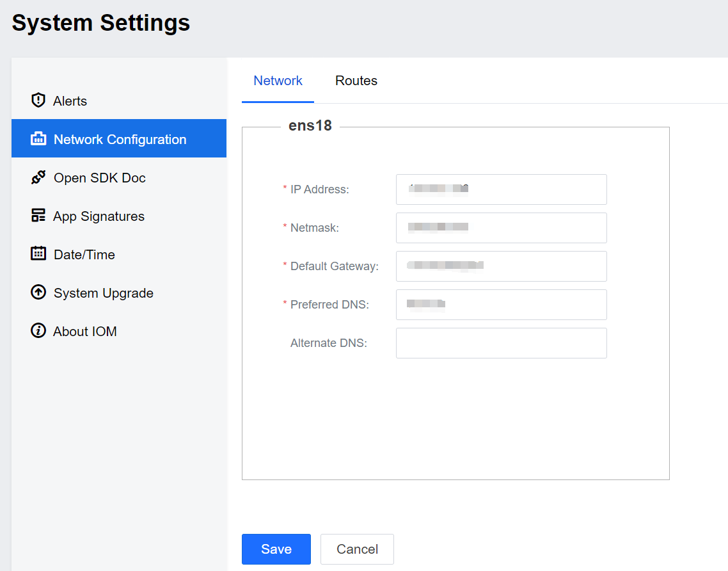Click the plug icon for Open SDK Doc

[38, 177]
